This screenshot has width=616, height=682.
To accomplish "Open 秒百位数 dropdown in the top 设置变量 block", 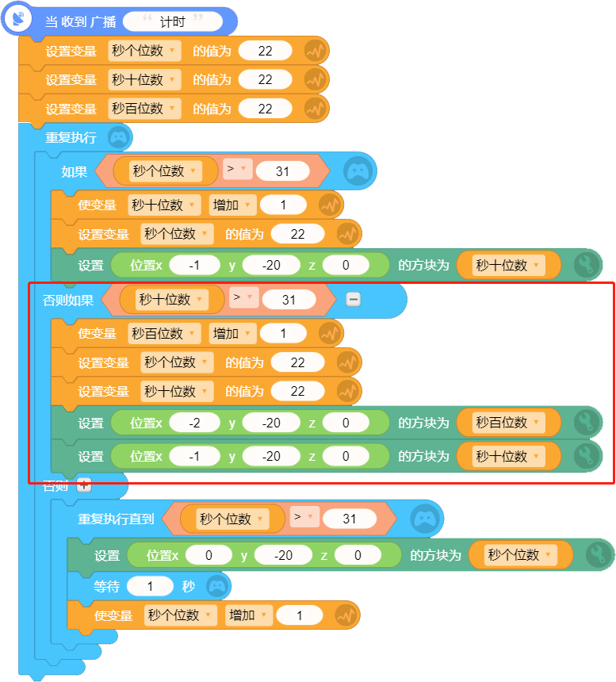I will tap(144, 109).
